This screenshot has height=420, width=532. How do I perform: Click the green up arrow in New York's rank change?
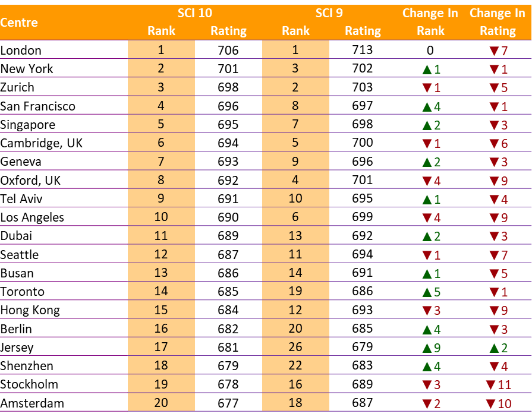tap(427, 70)
